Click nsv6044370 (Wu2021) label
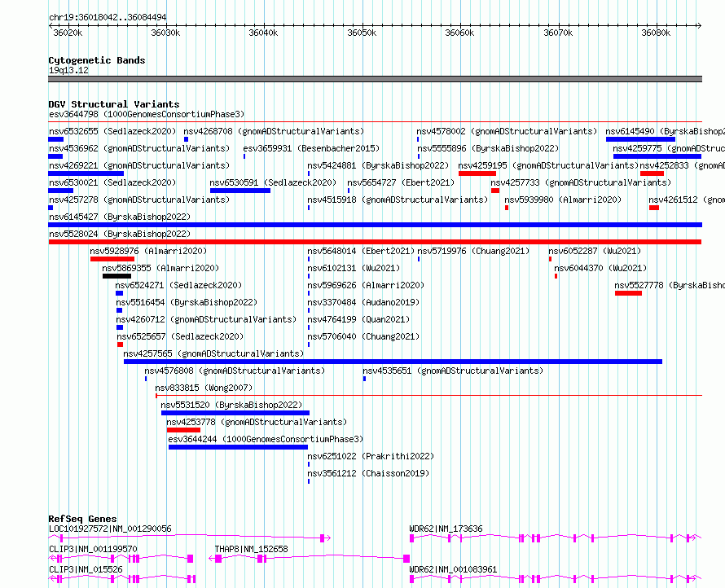 [600, 268]
